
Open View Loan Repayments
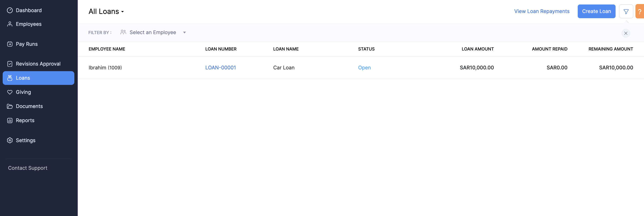click(542, 11)
